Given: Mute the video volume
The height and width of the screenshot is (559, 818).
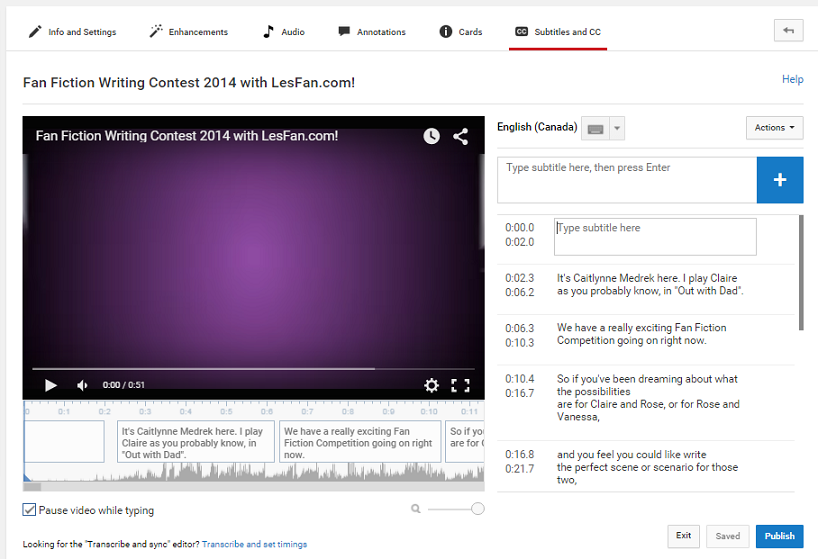Looking at the screenshot, I should 82,385.
